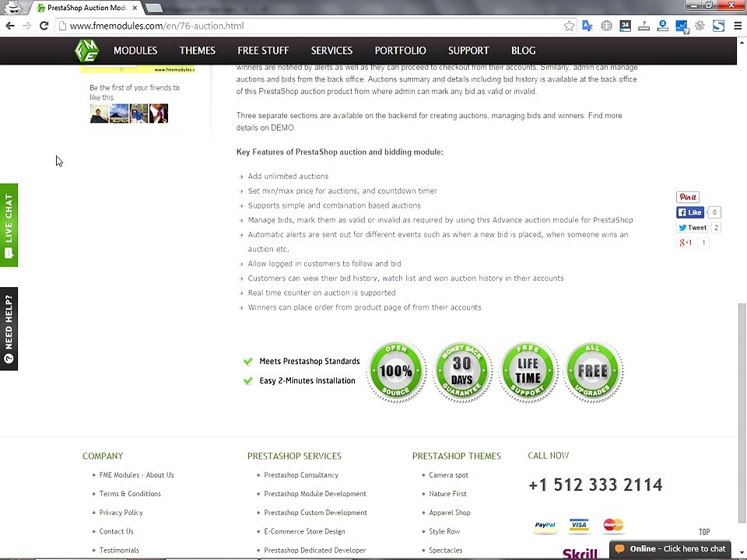747x560 pixels.
Task: Open Privacy Policy link
Action: coord(121,513)
